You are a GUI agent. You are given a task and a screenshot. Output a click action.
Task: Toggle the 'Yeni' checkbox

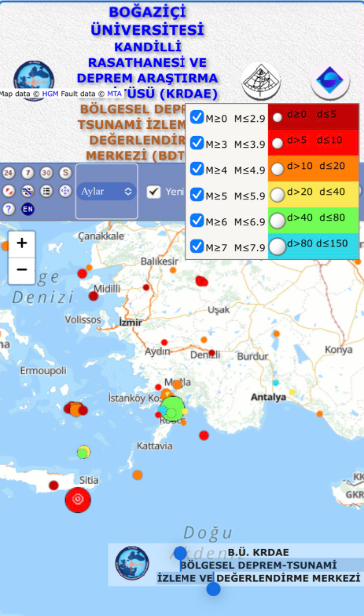click(x=153, y=192)
